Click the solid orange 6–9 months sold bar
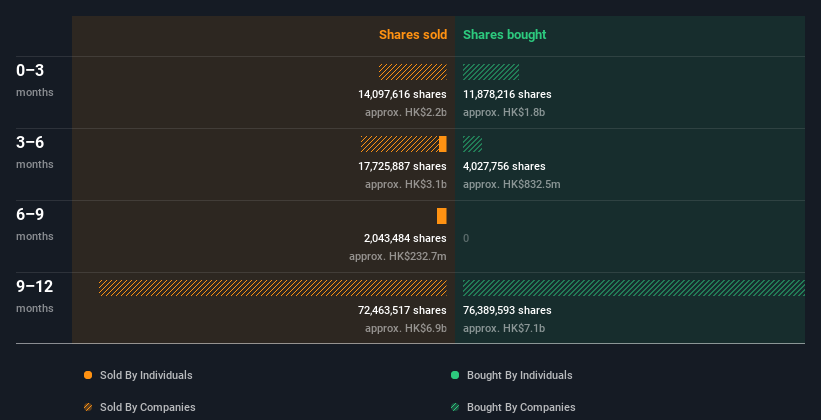Viewport: 821px width, 420px height. (442, 216)
